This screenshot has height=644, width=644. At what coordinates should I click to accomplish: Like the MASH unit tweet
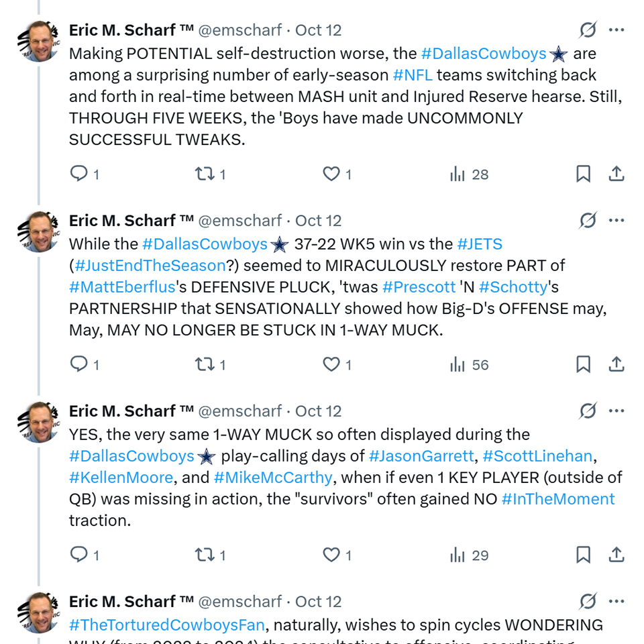(331, 174)
